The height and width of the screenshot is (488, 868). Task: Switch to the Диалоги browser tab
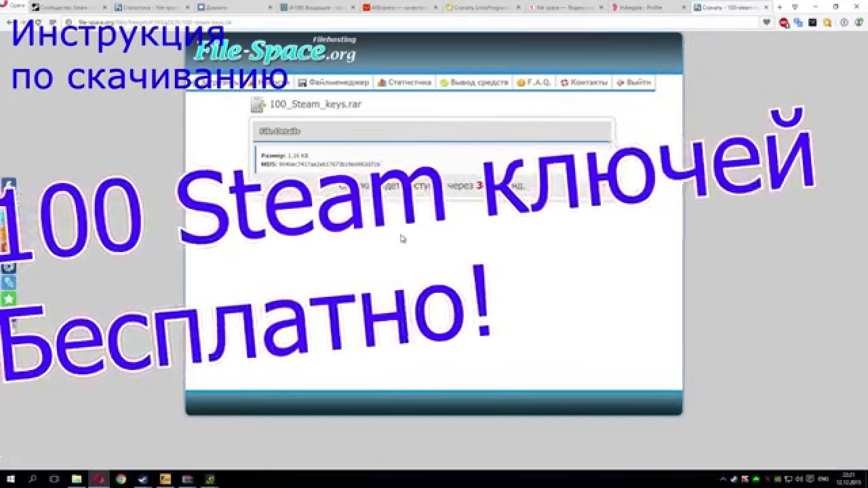235,7
